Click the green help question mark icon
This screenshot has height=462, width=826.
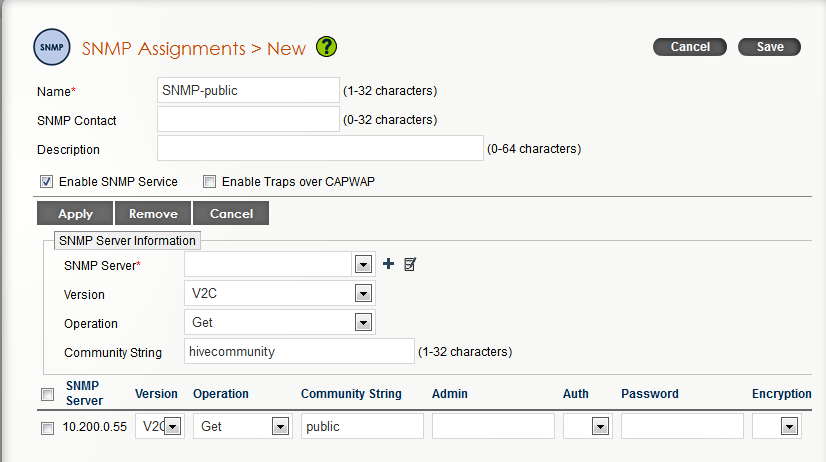[326, 47]
